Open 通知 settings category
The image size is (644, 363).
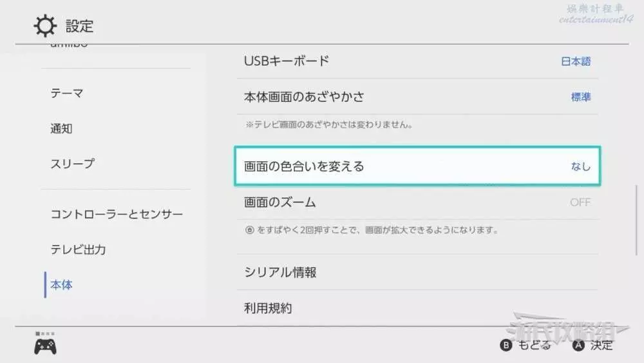(62, 129)
